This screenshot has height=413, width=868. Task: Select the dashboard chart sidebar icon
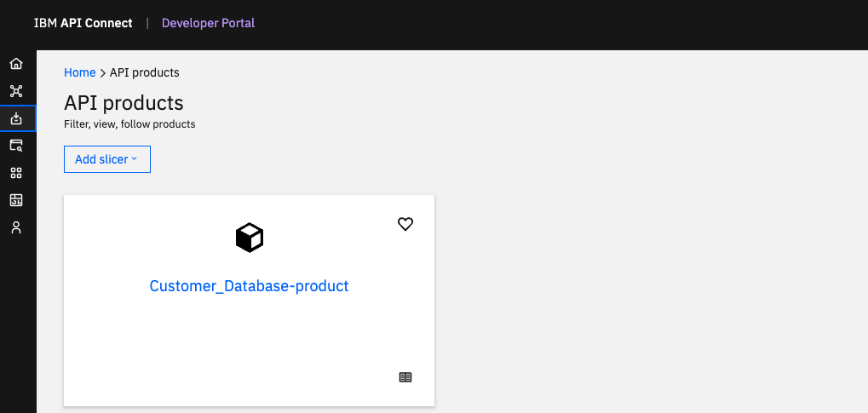(16, 200)
